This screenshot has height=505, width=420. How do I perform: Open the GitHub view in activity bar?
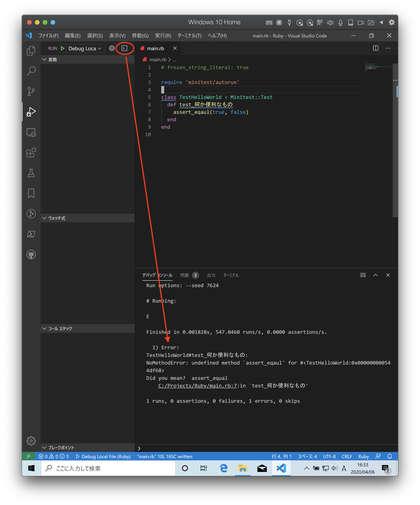click(31, 254)
